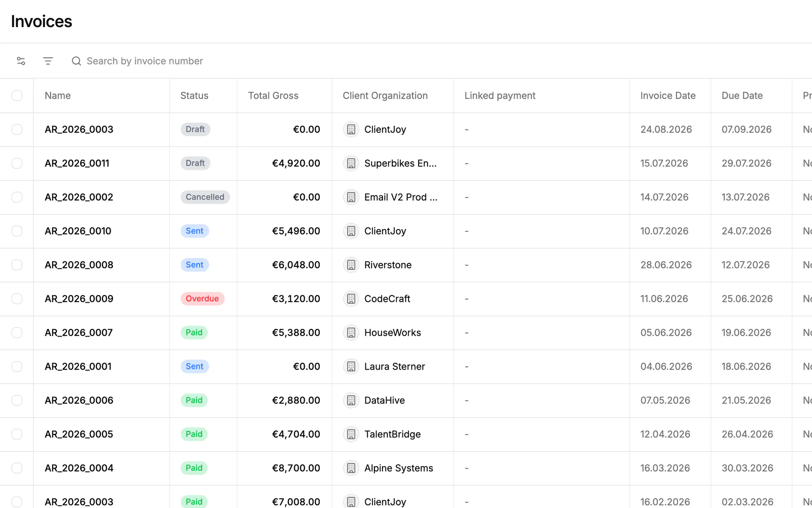The image size is (812, 508).
Task: Click the Superbikes organization building icon
Action: tap(351, 163)
